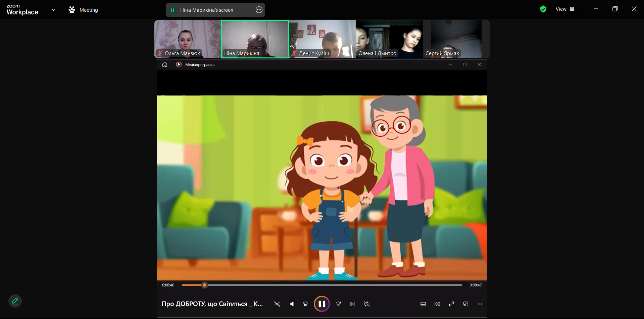644x319 pixels.
Task: Skip forward 30 seconds
Action: pos(338,304)
